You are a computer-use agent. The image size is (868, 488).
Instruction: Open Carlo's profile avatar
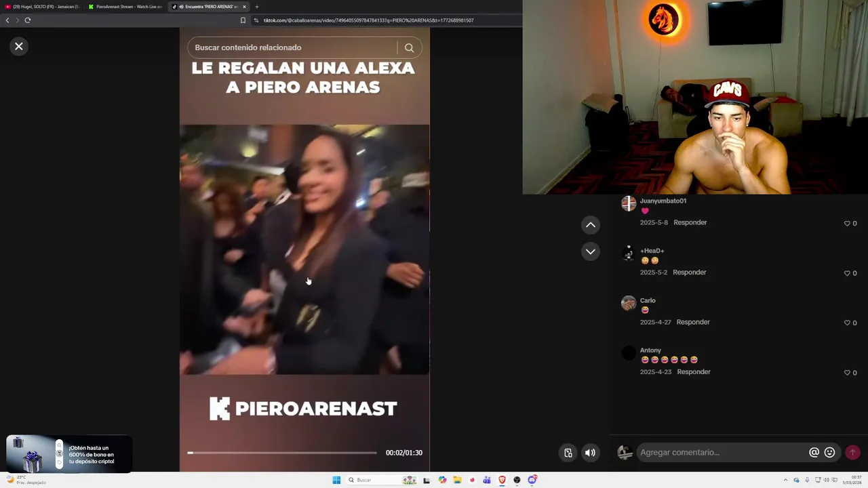coord(629,303)
